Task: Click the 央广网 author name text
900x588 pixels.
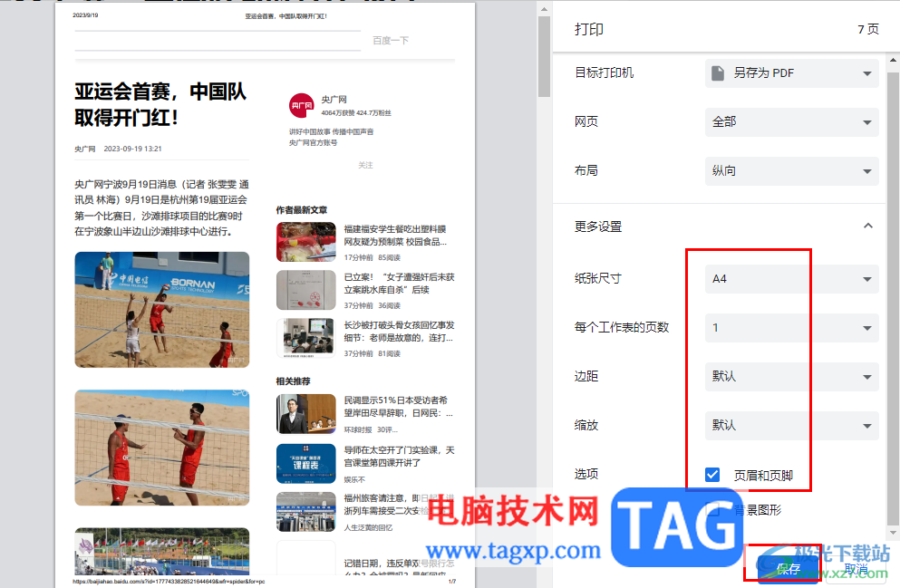Action: coord(334,100)
